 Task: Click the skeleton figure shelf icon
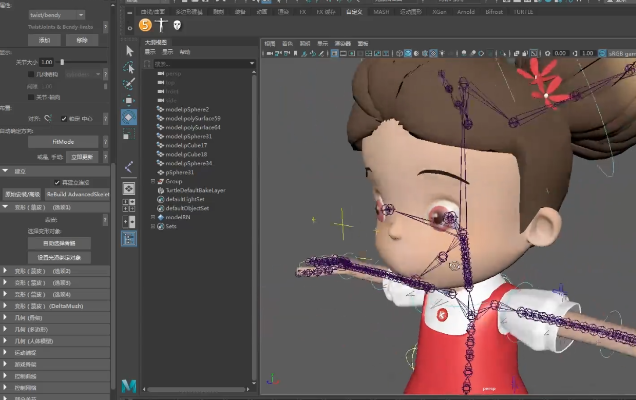(x=161, y=24)
